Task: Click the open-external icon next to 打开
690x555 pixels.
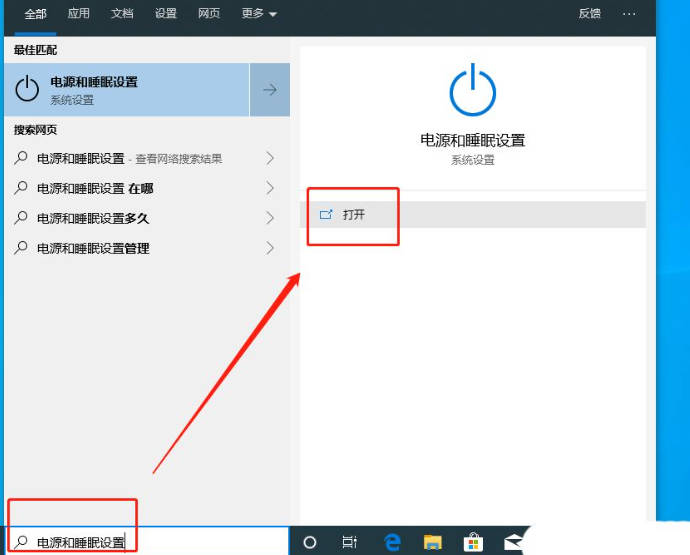Action: [326, 214]
